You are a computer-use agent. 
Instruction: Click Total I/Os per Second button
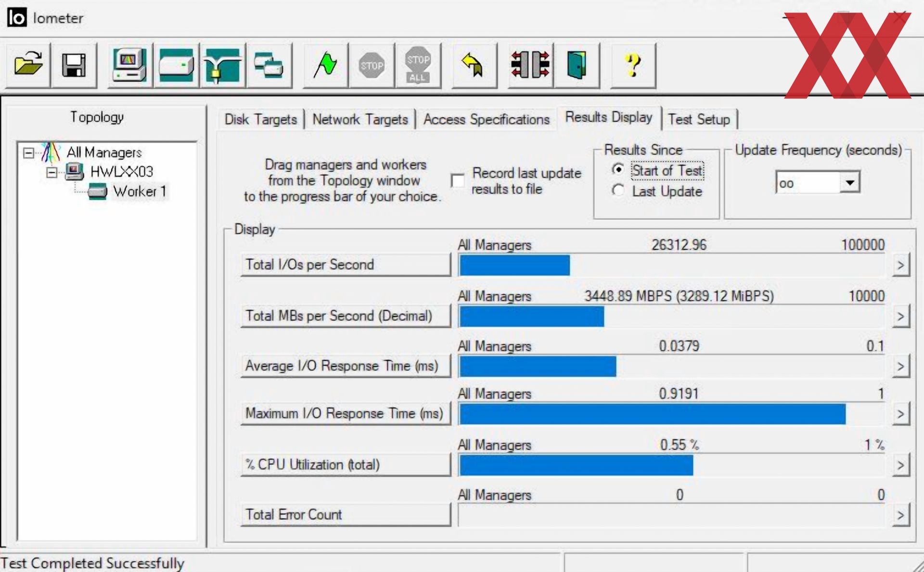345,265
